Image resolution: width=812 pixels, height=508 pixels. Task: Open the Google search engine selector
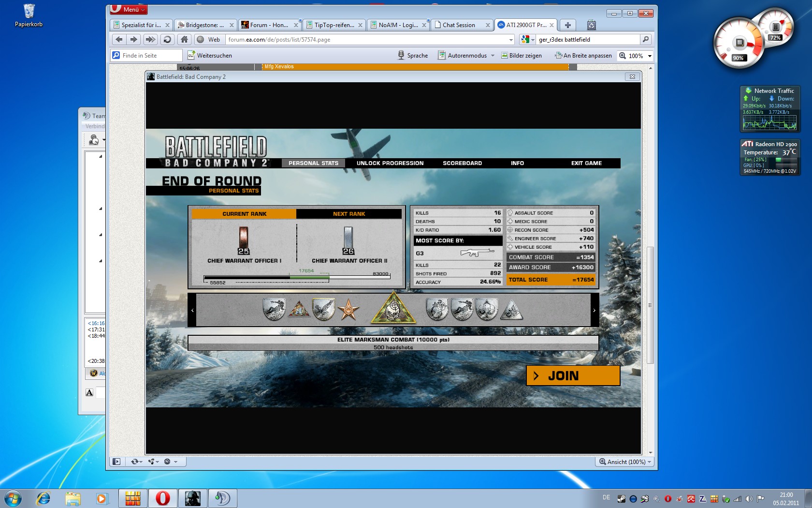click(x=528, y=40)
